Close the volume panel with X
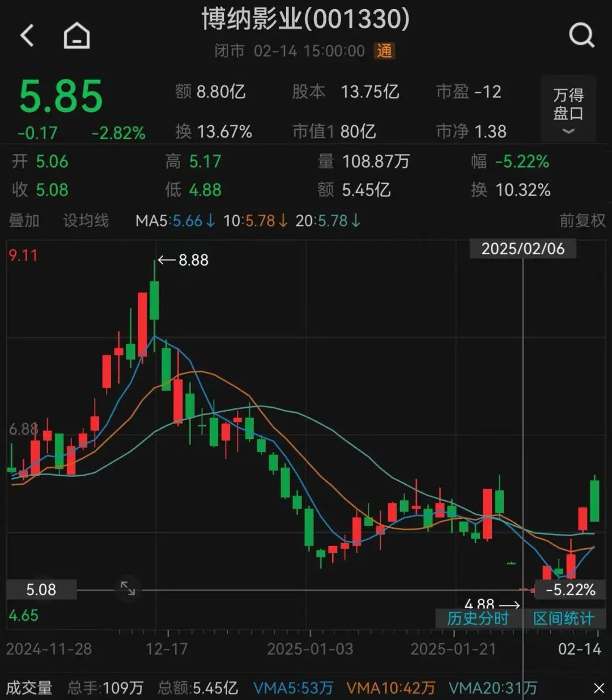The height and width of the screenshot is (700, 612). 599,688
